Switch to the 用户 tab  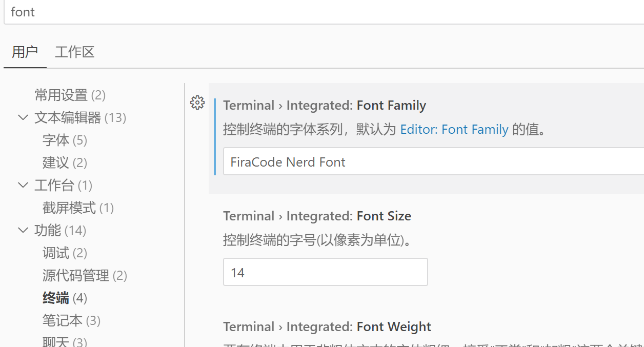tap(24, 52)
